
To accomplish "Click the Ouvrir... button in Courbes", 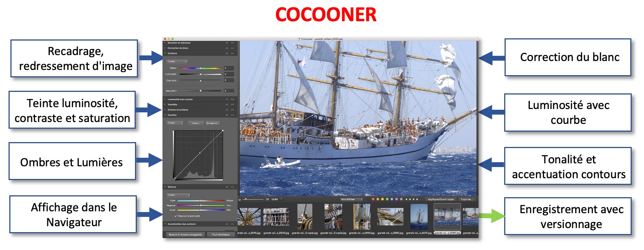I will click(196, 123).
